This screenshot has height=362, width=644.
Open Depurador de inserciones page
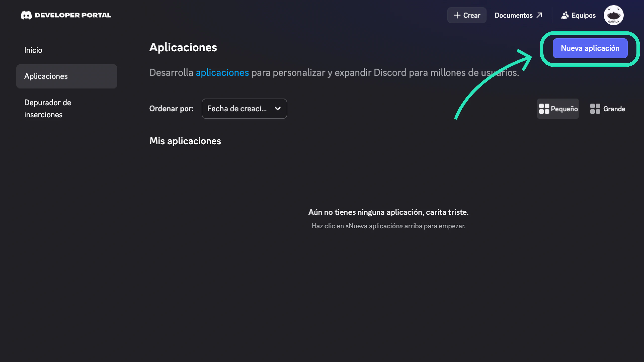(x=67, y=109)
